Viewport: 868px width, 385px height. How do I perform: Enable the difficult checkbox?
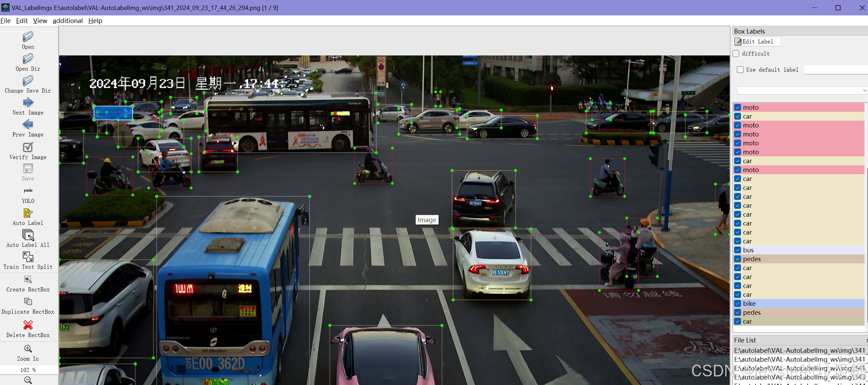tap(736, 53)
